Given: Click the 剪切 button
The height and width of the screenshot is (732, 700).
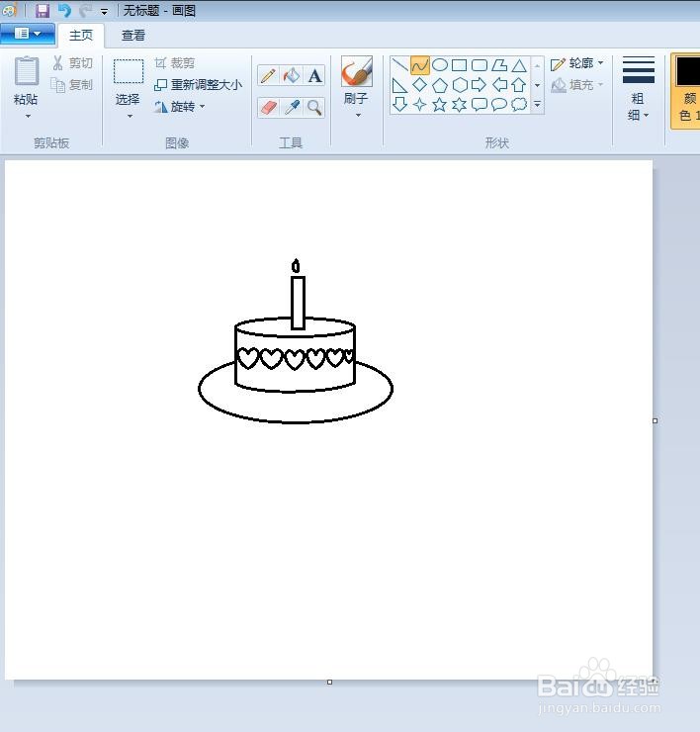Looking at the screenshot, I should (73, 63).
